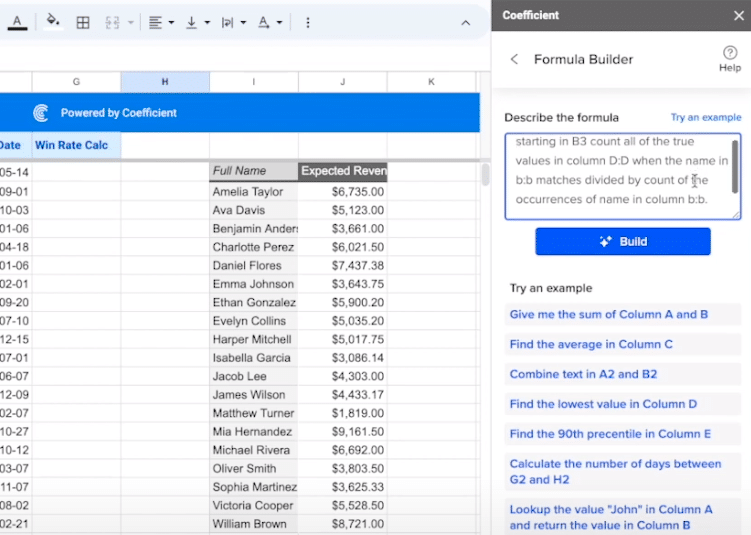Image resolution: width=751 pixels, height=535 pixels.
Task: Click the text color icon
Action: pyautogui.click(x=18, y=22)
